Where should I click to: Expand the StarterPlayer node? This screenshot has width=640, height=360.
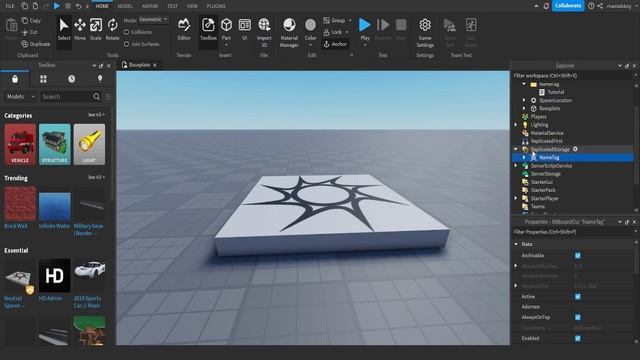pos(516,198)
